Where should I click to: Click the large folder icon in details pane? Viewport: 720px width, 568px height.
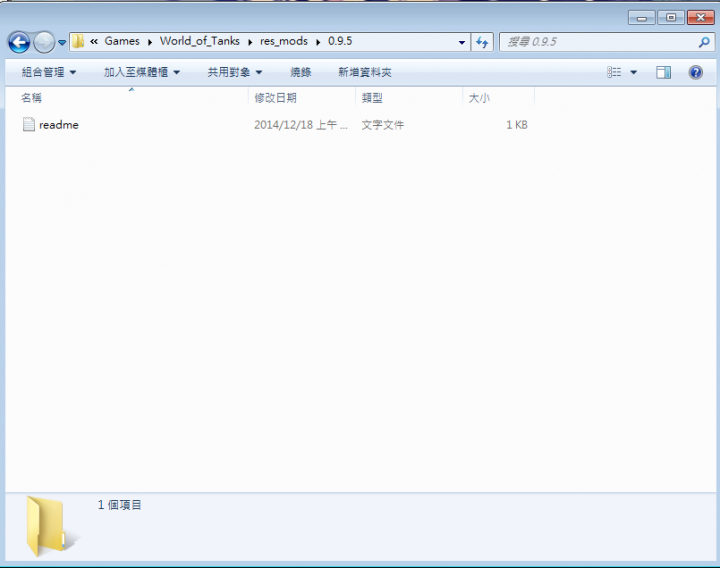51,526
